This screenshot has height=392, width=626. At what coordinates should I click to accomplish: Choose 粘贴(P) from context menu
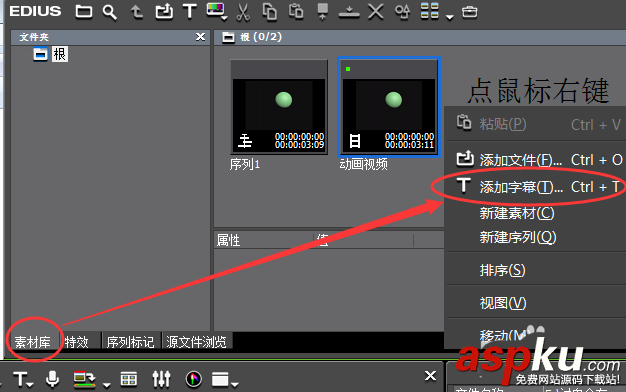coord(535,124)
